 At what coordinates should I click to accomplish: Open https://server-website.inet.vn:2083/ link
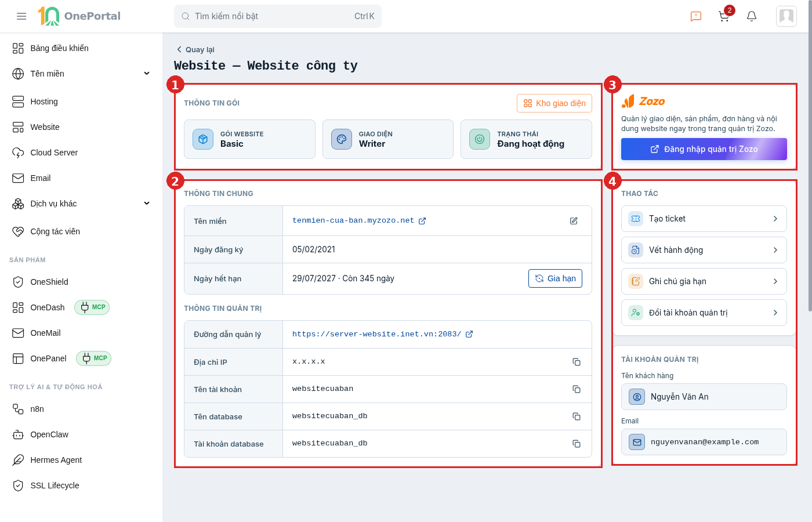coord(376,334)
